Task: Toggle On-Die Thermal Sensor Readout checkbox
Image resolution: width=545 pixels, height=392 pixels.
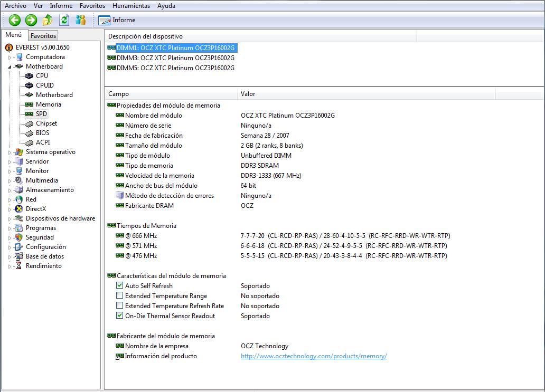Action: [x=119, y=315]
